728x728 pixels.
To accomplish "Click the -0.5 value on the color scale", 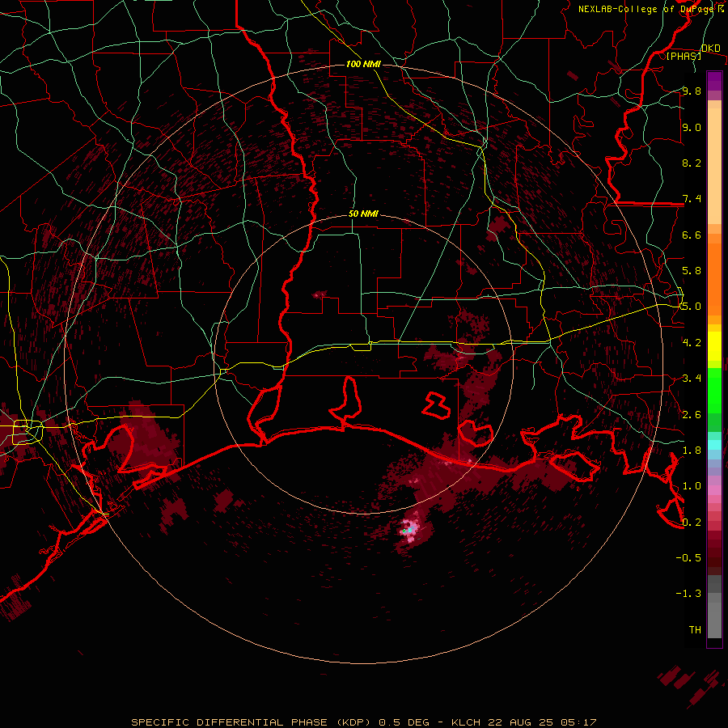I will click(688, 558).
